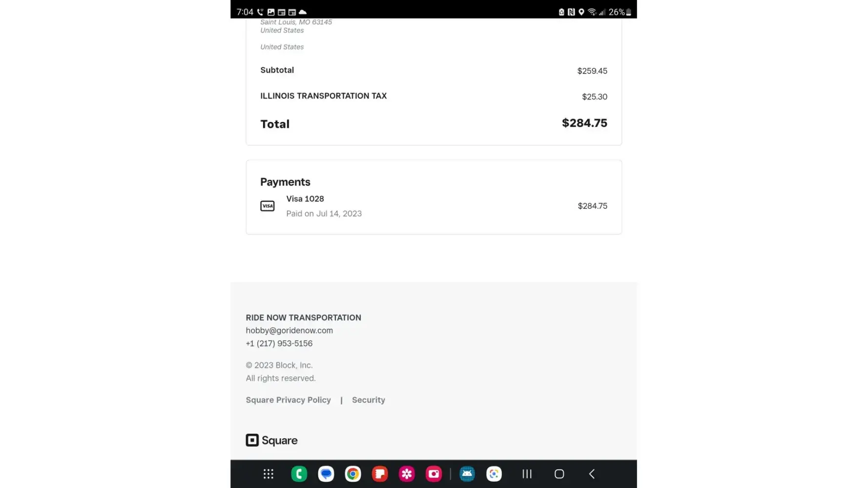Tap the +1 (217) 953-5156 phone number
868x488 pixels.
[279, 344]
